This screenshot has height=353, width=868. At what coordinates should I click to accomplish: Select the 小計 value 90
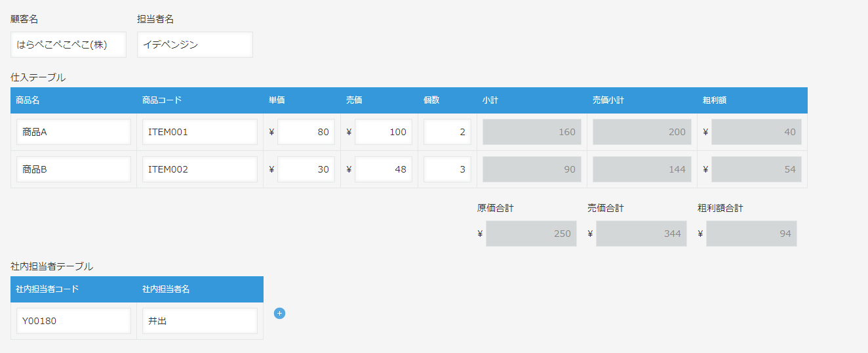pos(532,169)
